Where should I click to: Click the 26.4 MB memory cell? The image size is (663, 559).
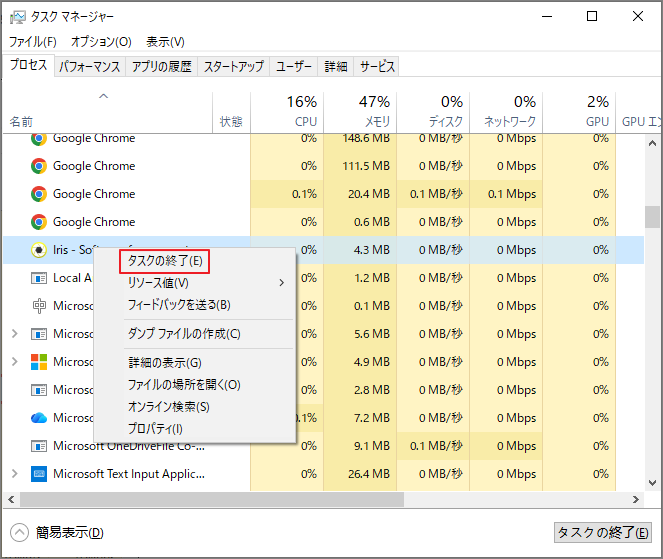(360, 474)
